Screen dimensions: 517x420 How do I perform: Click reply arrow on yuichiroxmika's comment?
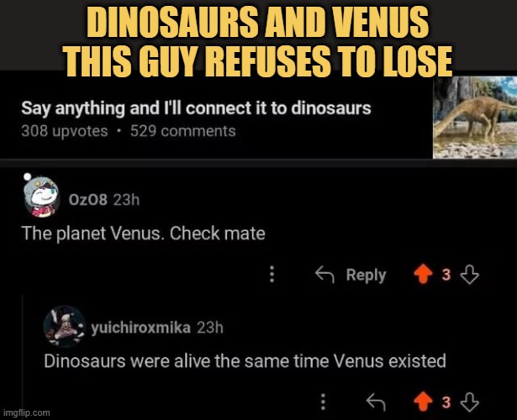(377, 402)
